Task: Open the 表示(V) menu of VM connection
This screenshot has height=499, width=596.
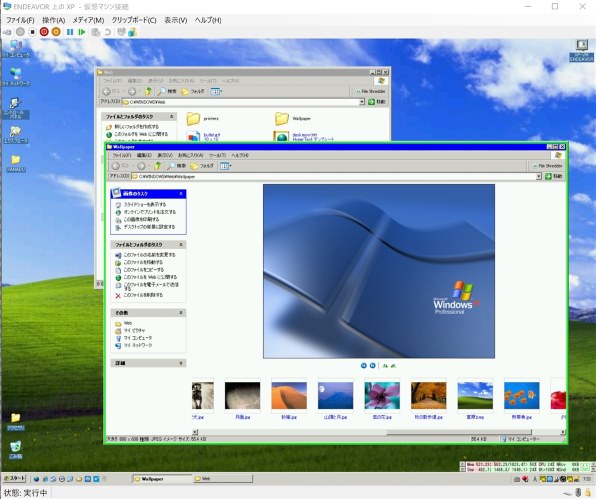Action: point(176,20)
